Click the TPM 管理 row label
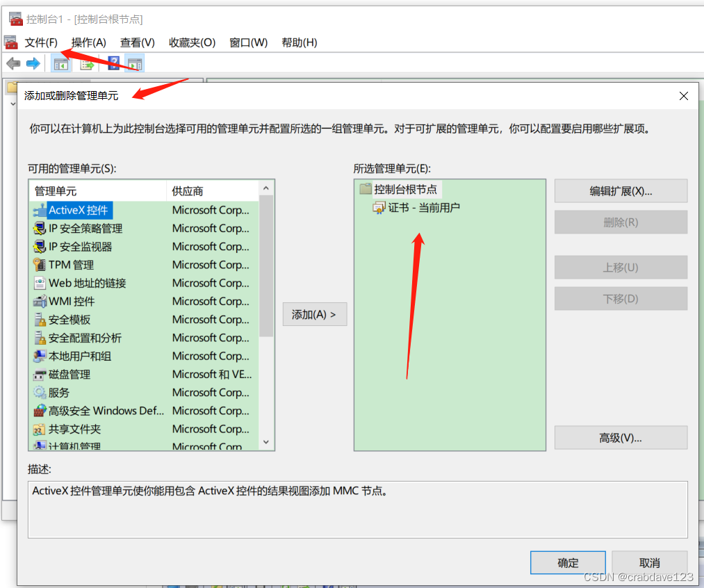The width and height of the screenshot is (704, 588). pos(72,266)
